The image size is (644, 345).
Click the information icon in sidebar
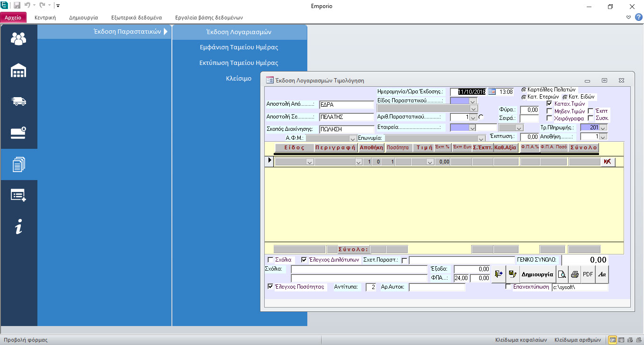click(x=18, y=227)
